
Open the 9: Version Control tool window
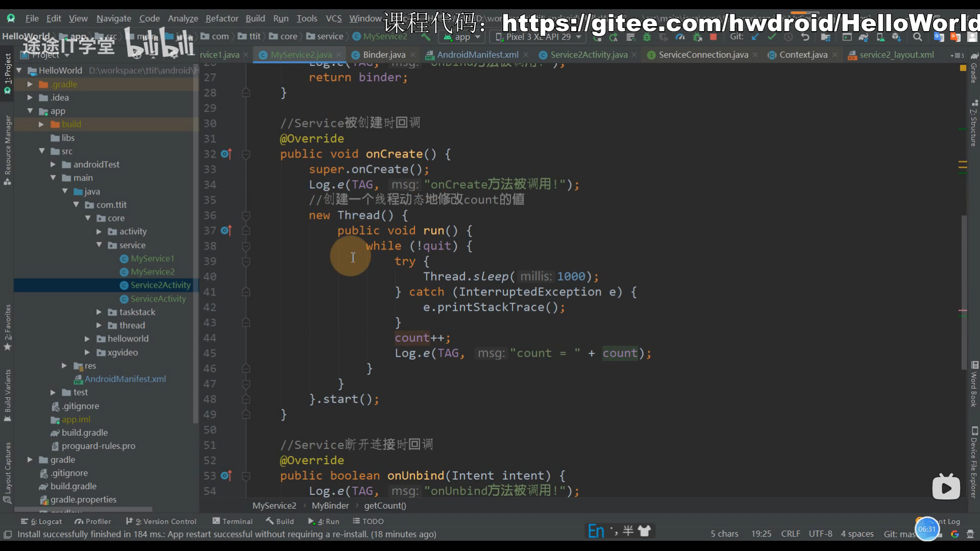pos(161,521)
